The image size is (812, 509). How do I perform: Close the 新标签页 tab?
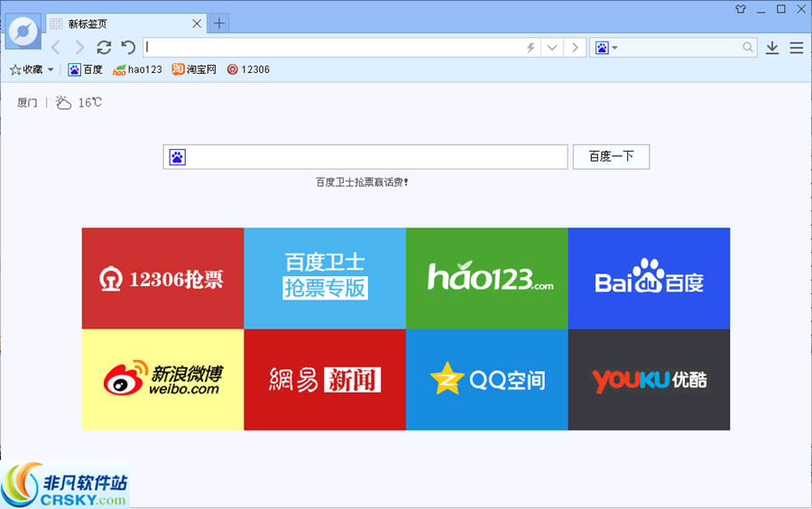click(197, 23)
